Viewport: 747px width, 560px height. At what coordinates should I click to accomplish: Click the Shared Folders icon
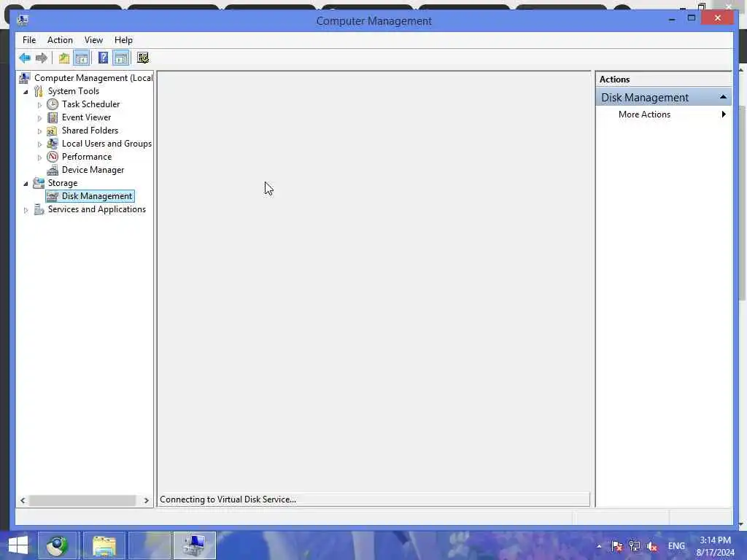tap(53, 131)
